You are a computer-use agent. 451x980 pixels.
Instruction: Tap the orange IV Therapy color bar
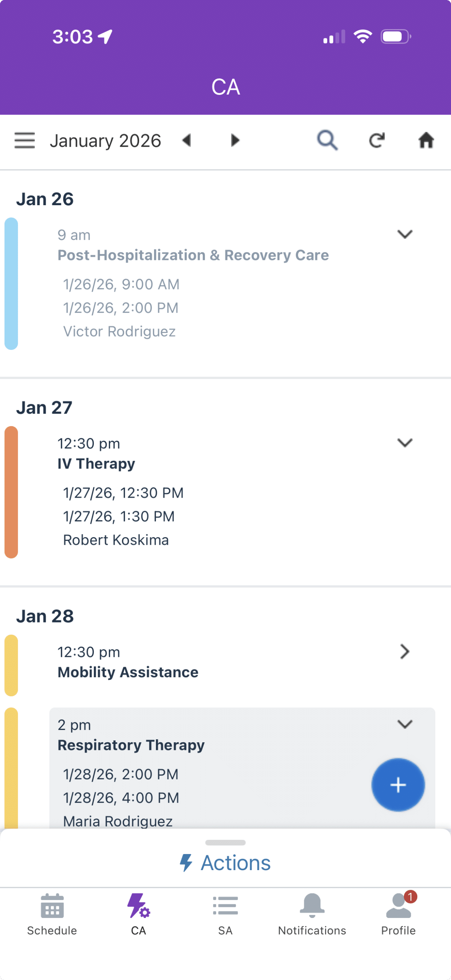pos(11,492)
